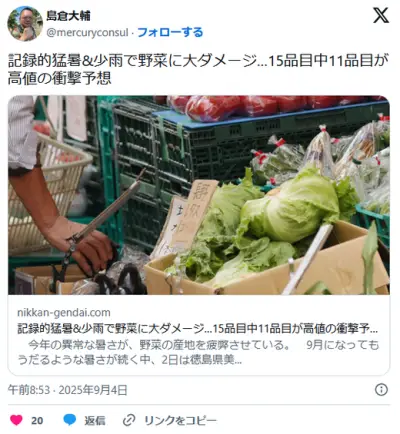The image size is (400, 434).
Task: Click the tweet text line 高値の衝撃予想
Action: [59, 79]
